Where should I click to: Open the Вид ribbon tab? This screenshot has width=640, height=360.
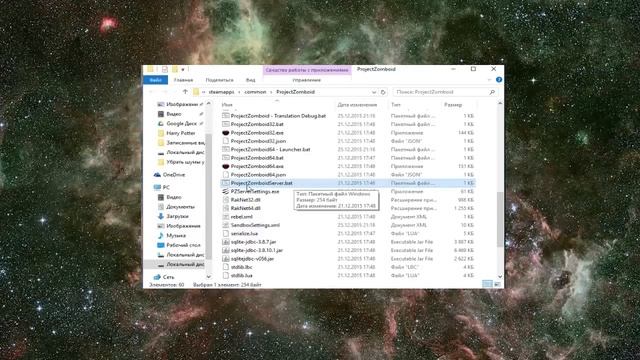(x=251, y=80)
